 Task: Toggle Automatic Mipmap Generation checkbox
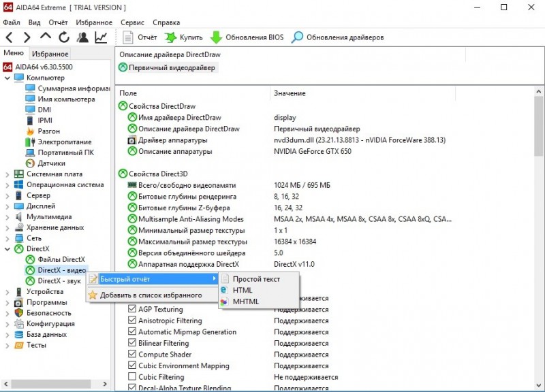tap(132, 331)
